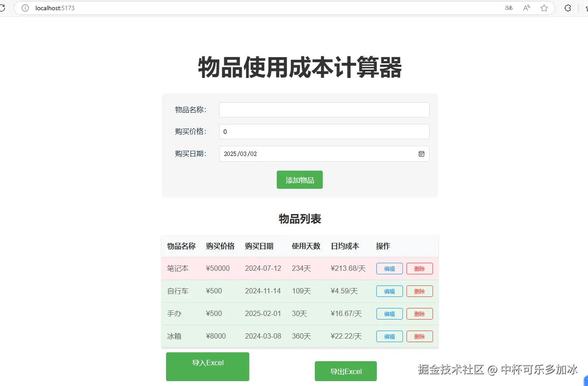Viewport: 588px width, 386px height.
Task: Open the browser extensions puzzle icon
Action: point(568,8)
